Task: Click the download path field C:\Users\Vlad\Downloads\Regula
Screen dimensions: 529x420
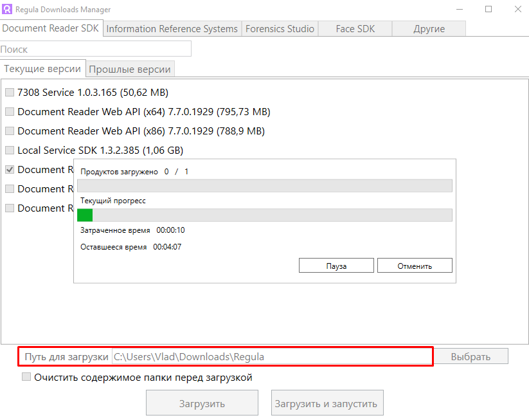Action: (x=273, y=356)
